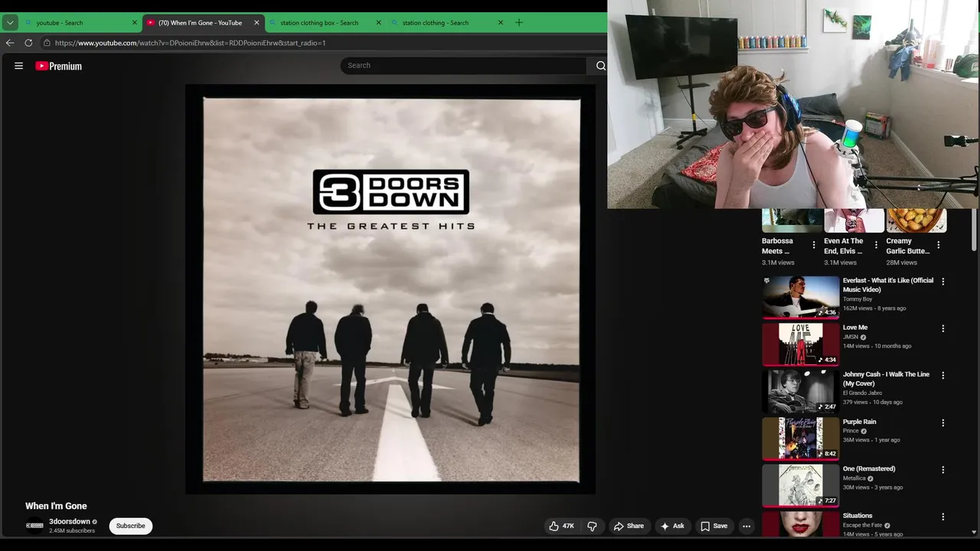Like the video with thumbs up
The image size is (980, 551).
561,526
